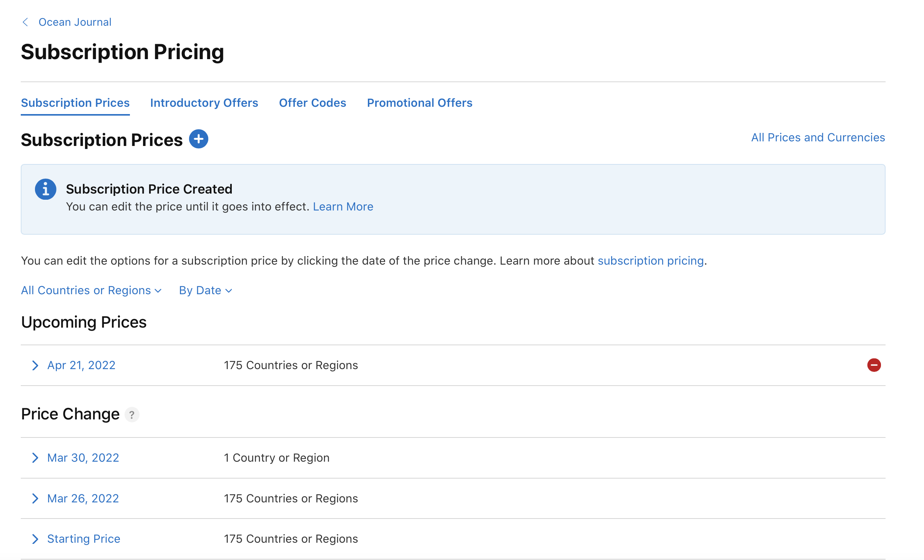The height and width of the screenshot is (560, 924).
Task: Switch to the Offer Codes tab
Action: coord(312,103)
